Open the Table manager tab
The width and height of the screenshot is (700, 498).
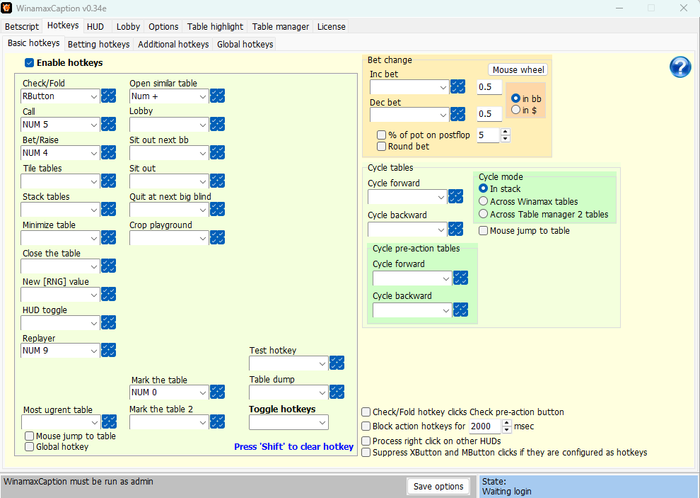(280, 27)
